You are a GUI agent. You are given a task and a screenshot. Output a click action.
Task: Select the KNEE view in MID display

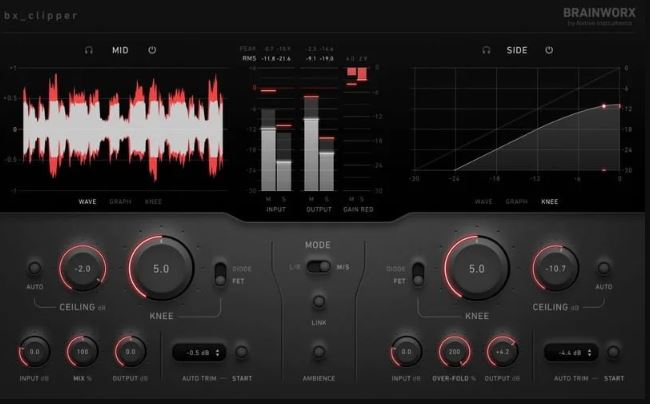pyautogui.click(x=153, y=202)
